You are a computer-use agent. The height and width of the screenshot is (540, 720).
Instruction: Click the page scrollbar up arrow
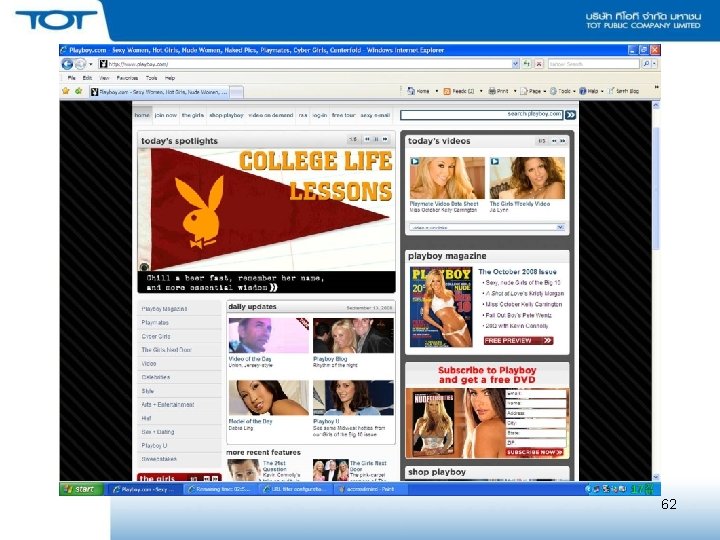(x=656, y=105)
